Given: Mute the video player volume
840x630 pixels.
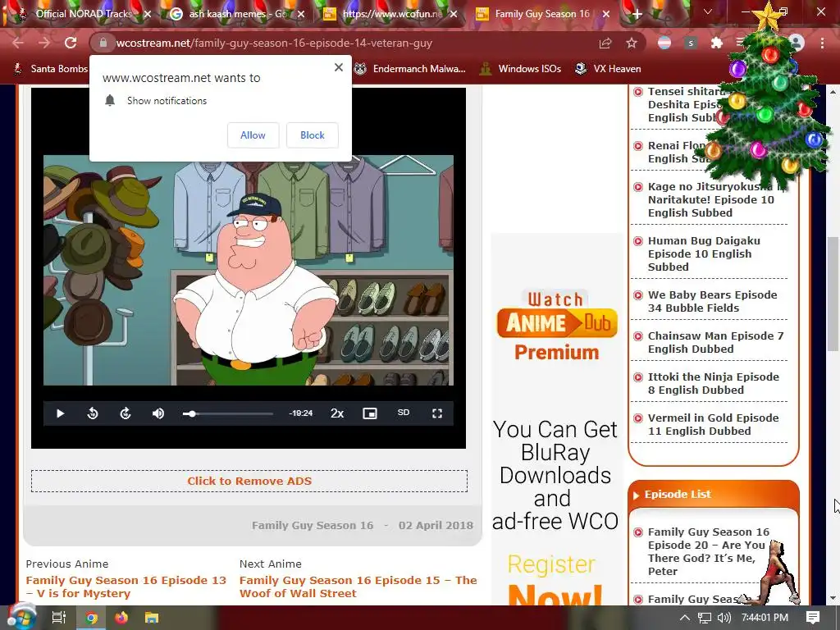Looking at the screenshot, I should [158, 413].
